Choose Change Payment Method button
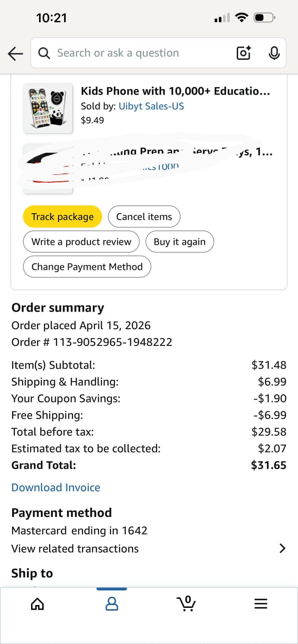The height and width of the screenshot is (644, 298). click(x=87, y=267)
